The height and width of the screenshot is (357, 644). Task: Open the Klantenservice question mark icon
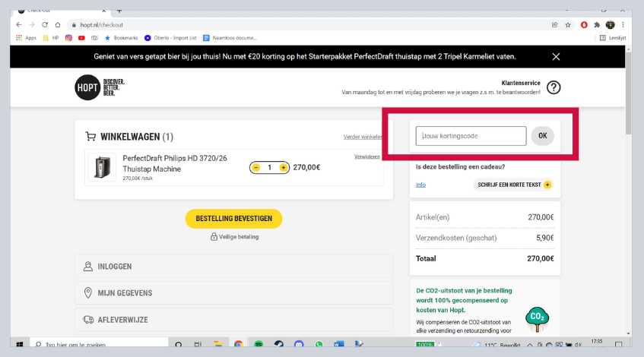[x=554, y=87]
